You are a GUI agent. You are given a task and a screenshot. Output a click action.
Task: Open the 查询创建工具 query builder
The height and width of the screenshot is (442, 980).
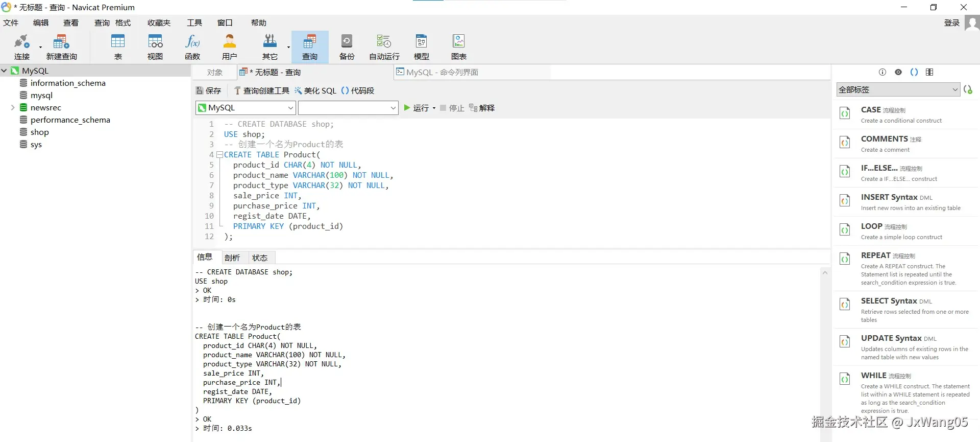point(261,91)
